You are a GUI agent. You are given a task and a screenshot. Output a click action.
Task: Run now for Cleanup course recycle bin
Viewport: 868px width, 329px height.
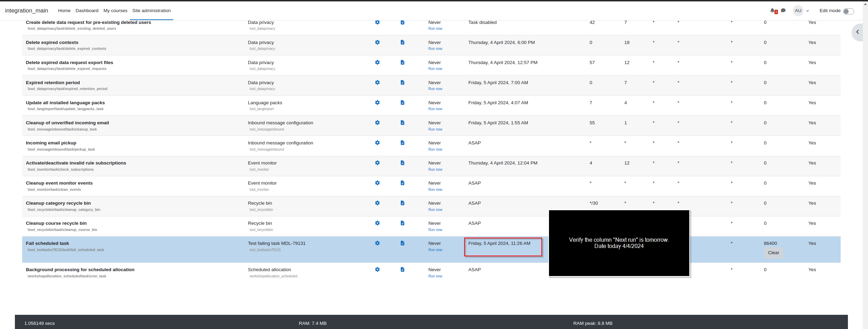(435, 230)
